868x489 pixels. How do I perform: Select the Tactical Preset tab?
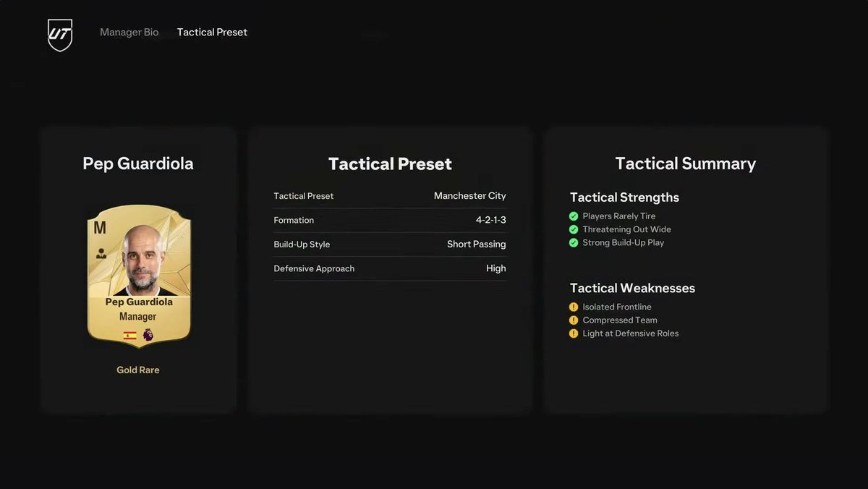pyautogui.click(x=212, y=32)
